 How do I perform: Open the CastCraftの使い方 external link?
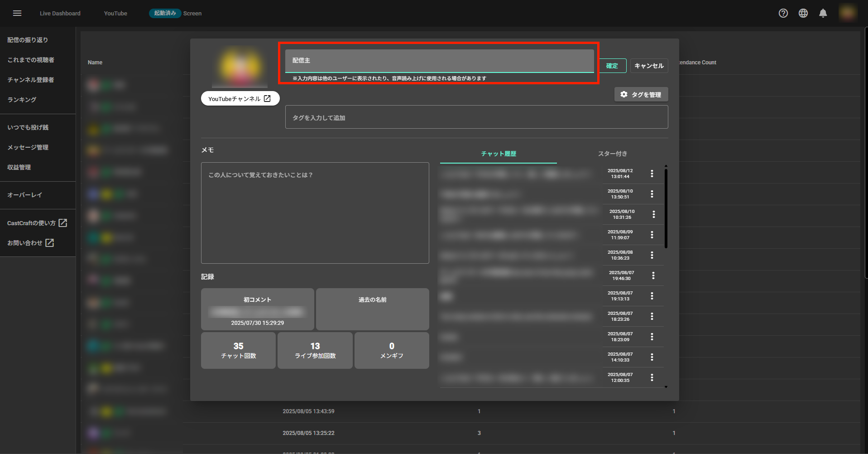point(38,223)
